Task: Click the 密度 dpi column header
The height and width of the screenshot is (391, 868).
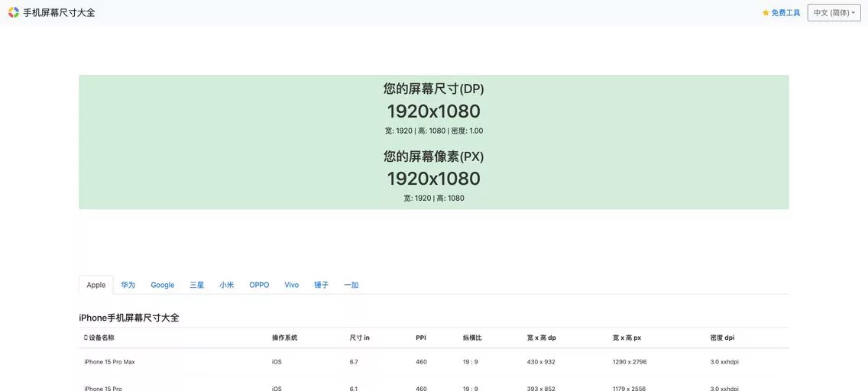Action: [722, 338]
